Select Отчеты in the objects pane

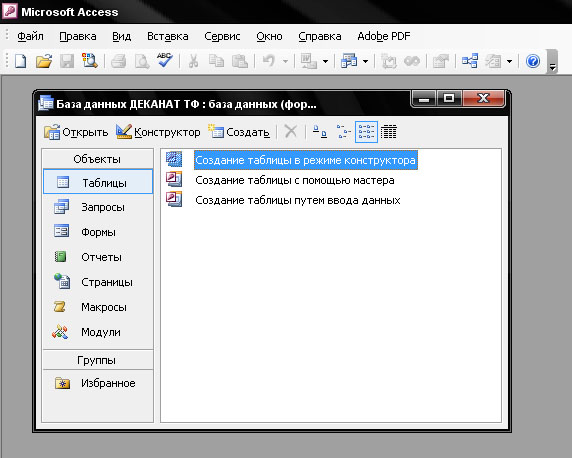[x=98, y=257]
